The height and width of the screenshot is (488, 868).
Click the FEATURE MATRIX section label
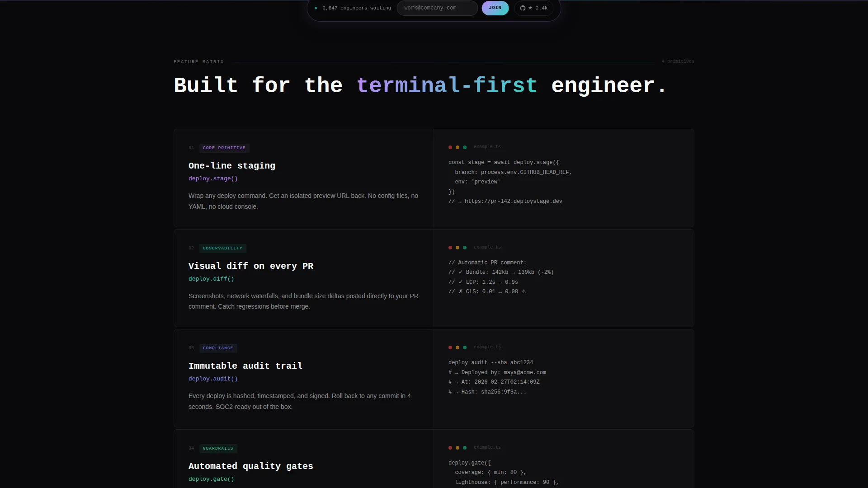198,62
